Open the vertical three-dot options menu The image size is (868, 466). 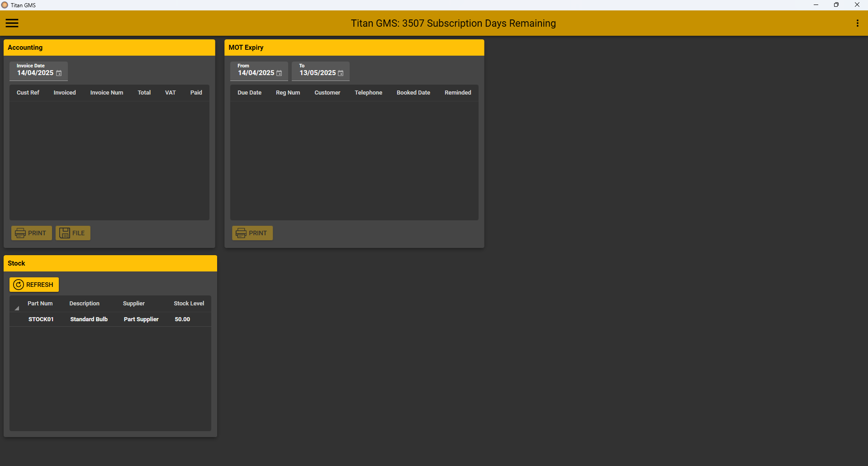pyautogui.click(x=857, y=23)
